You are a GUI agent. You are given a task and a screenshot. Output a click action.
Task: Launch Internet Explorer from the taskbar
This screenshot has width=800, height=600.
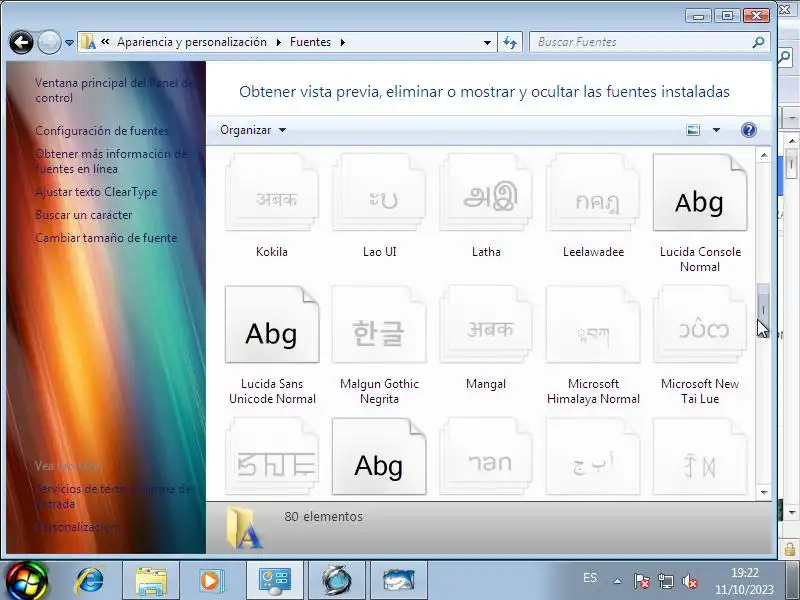click(89, 581)
